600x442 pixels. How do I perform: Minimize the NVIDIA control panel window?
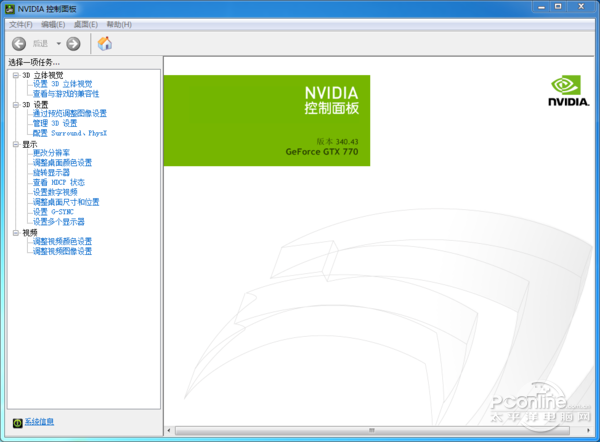541,7
